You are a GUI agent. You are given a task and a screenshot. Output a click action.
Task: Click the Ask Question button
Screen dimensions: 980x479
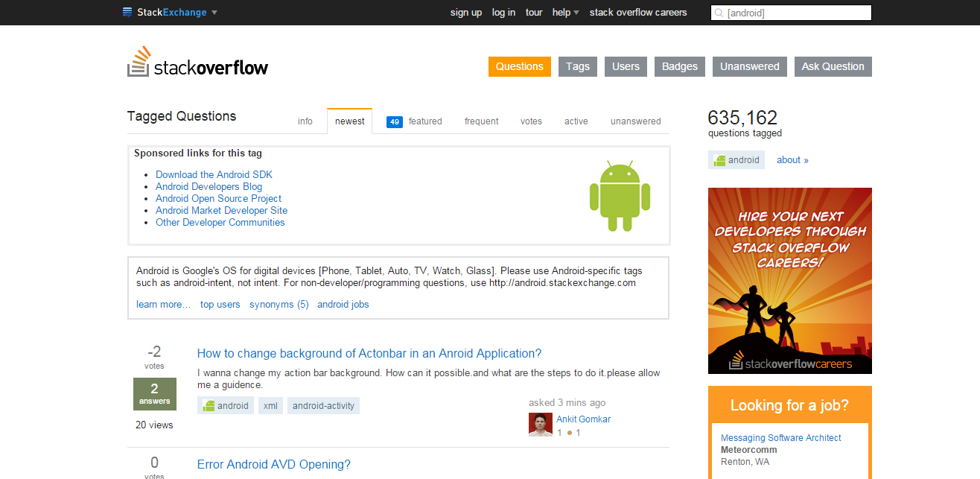click(833, 66)
